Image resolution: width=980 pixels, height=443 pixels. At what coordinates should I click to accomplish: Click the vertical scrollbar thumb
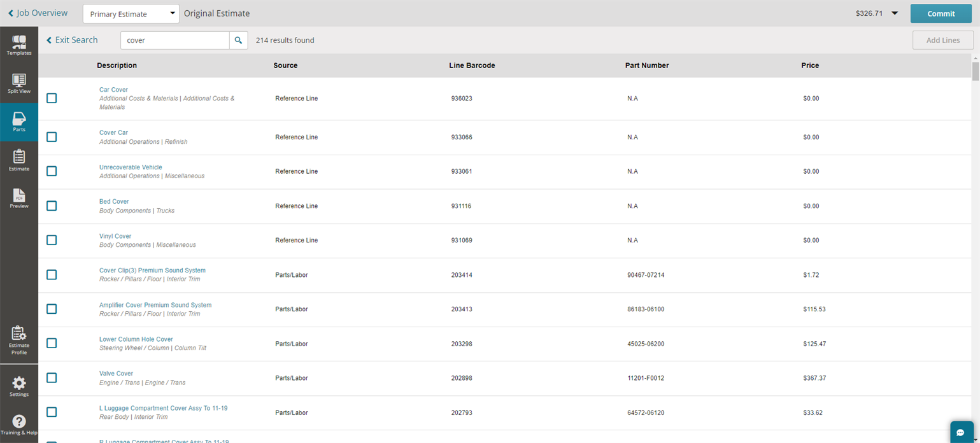coord(975,71)
